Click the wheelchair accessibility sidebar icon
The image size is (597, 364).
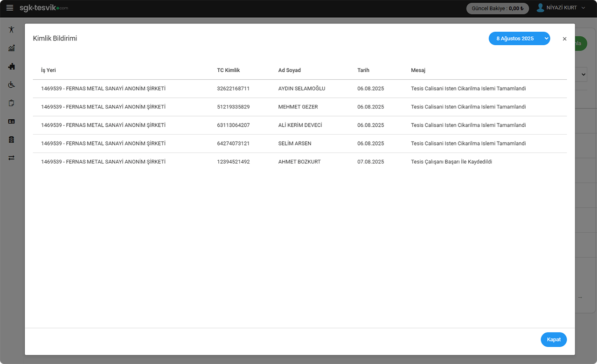pos(12,85)
